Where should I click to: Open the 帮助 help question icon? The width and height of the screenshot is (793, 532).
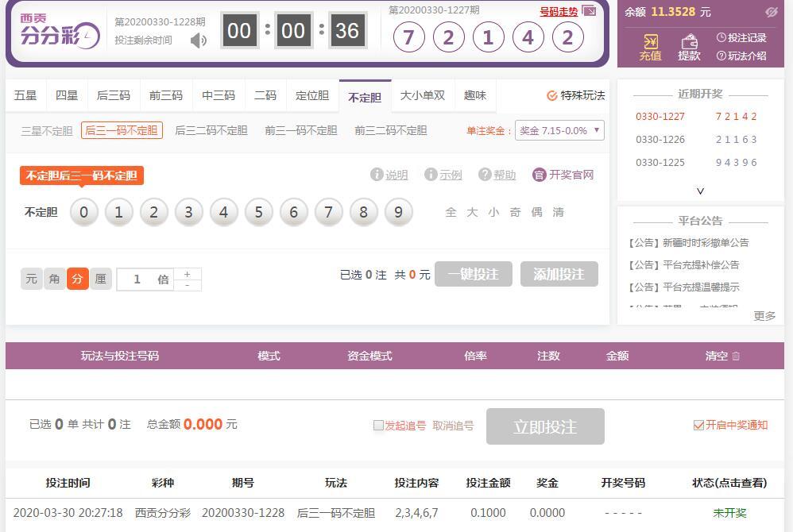pos(497,175)
